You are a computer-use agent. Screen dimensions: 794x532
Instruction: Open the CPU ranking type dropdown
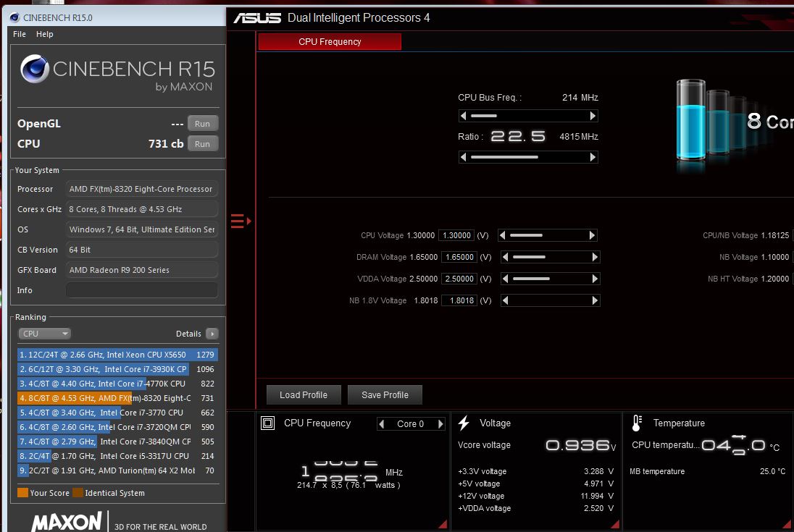[45, 334]
